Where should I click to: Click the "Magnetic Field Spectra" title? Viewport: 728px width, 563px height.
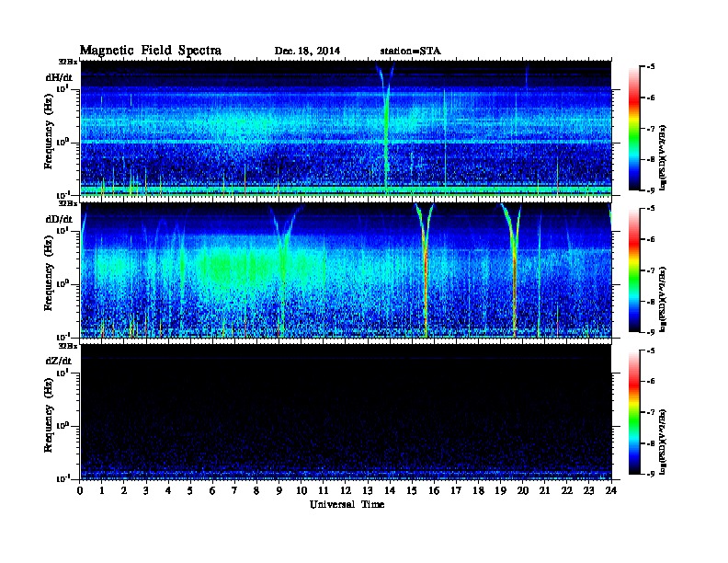click(x=151, y=51)
